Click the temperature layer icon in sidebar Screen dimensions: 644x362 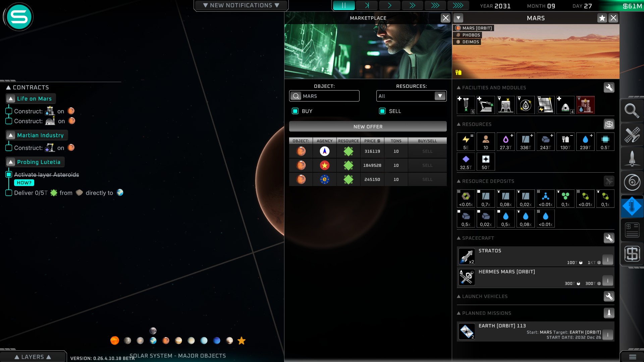click(x=632, y=206)
